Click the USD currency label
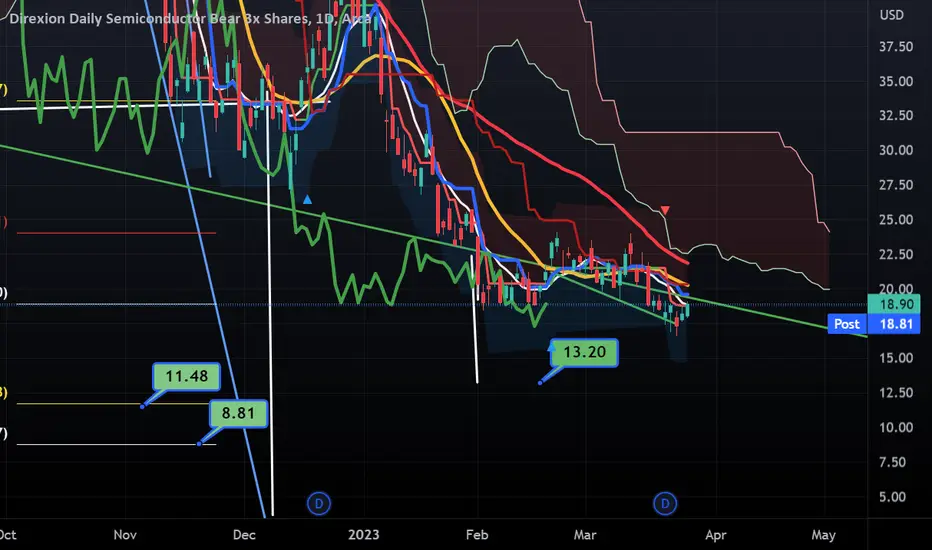 point(891,15)
